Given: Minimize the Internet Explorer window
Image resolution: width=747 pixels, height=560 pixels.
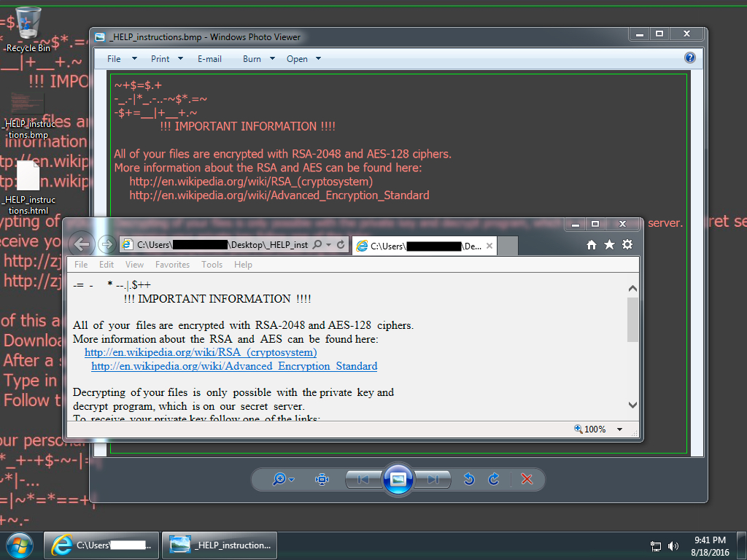Looking at the screenshot, I should pyautogui.click(x=576, y=224).
